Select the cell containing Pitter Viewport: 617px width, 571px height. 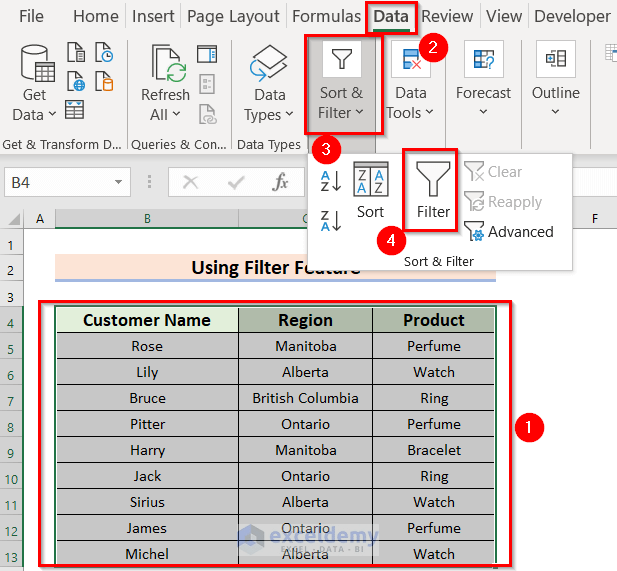pos(147,424)
